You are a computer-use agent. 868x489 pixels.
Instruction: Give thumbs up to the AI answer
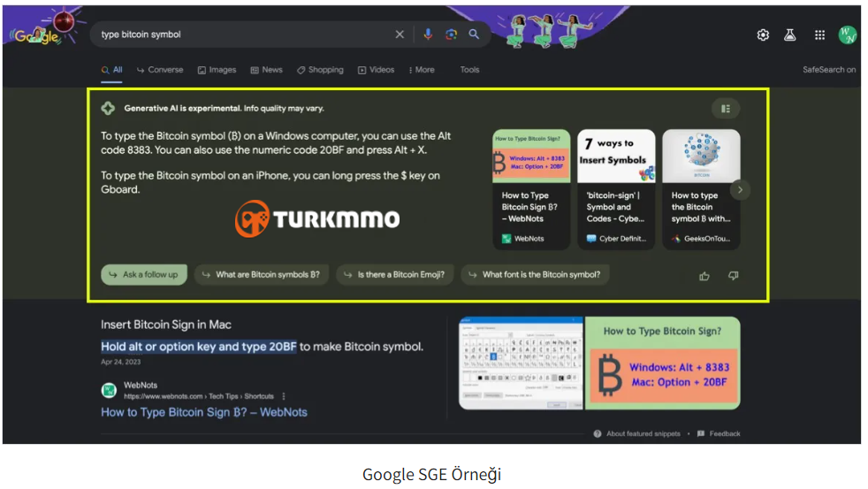pos(704,276)
